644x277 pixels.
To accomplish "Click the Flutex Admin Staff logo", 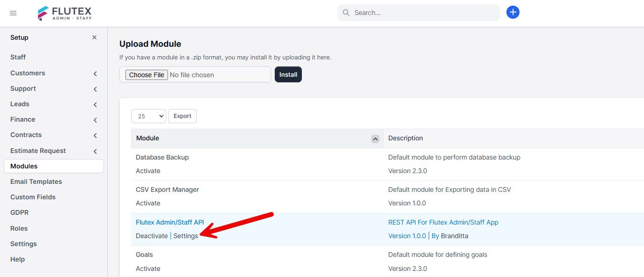I will pos(65,13).
